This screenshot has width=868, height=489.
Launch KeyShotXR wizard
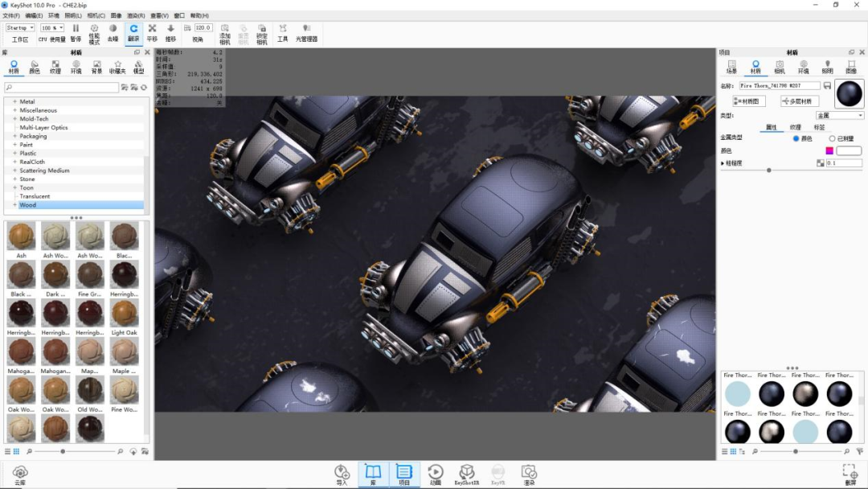click(467, 475)
